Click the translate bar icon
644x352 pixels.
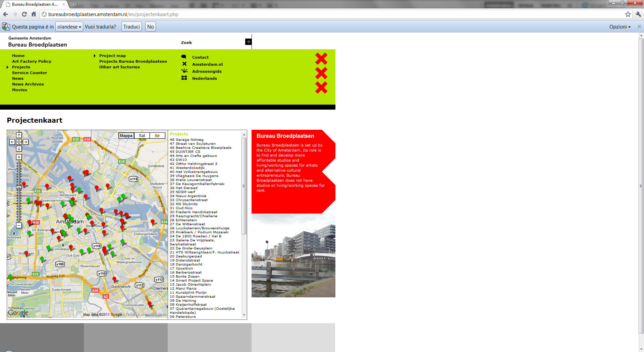click(6, 27)
